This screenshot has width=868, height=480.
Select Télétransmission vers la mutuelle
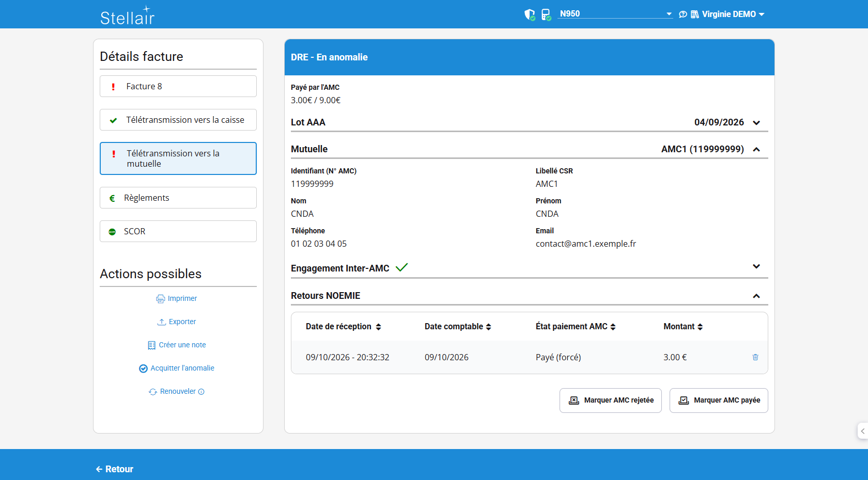click(178, 158)
